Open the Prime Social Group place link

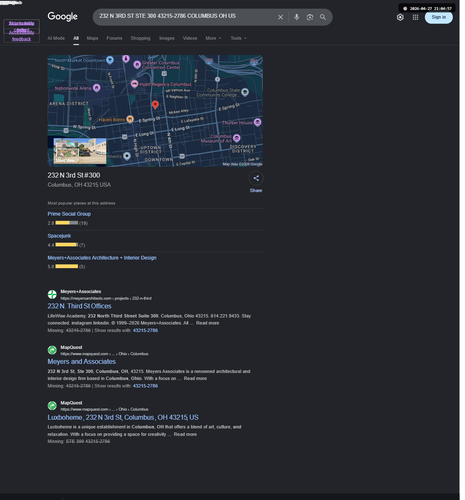70,214
